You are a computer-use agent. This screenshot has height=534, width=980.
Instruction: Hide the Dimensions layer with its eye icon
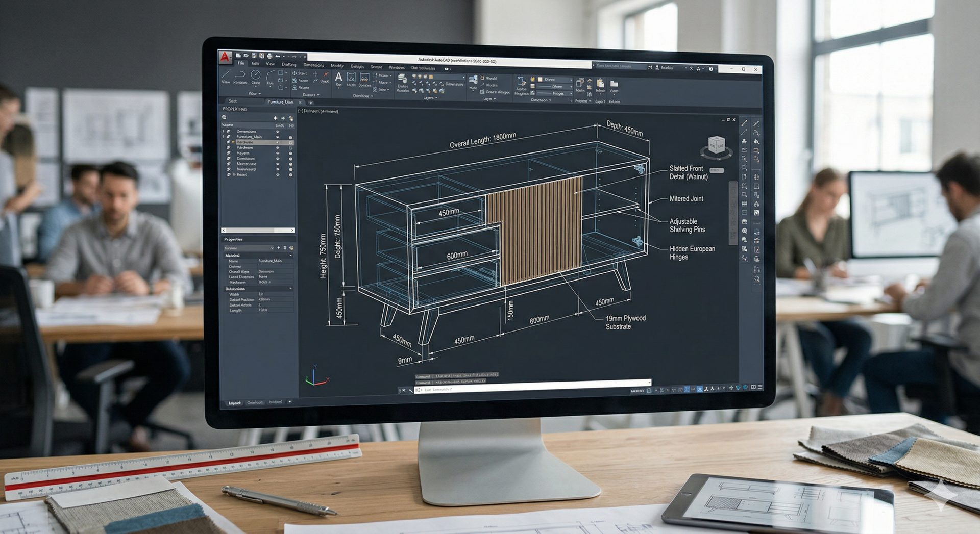click(278, 132)
